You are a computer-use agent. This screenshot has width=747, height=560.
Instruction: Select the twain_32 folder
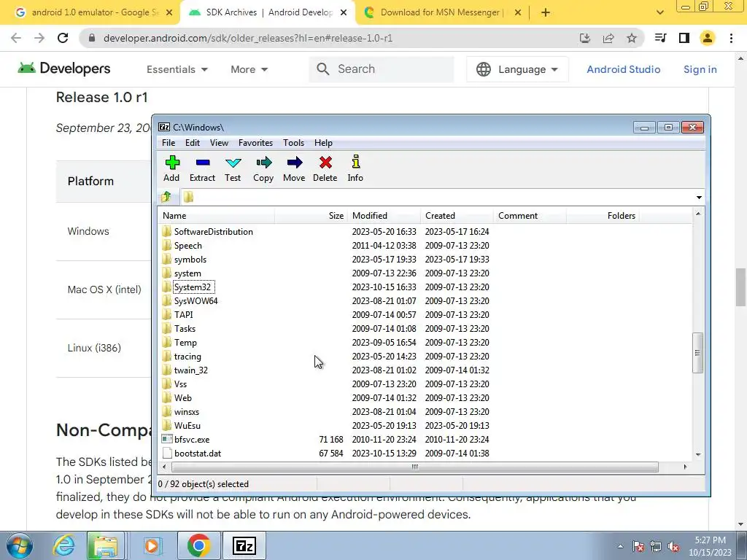click(x=190, y=370)
